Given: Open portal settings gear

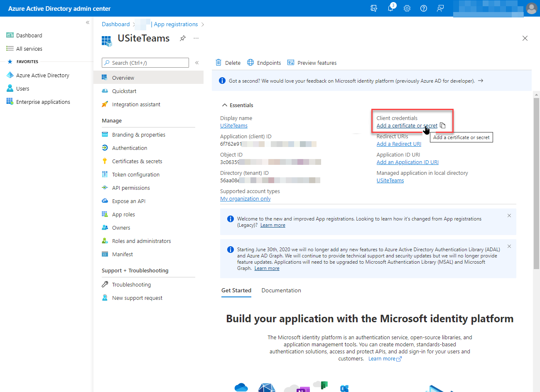Looking at the screenshot, I should coord(407,8).
